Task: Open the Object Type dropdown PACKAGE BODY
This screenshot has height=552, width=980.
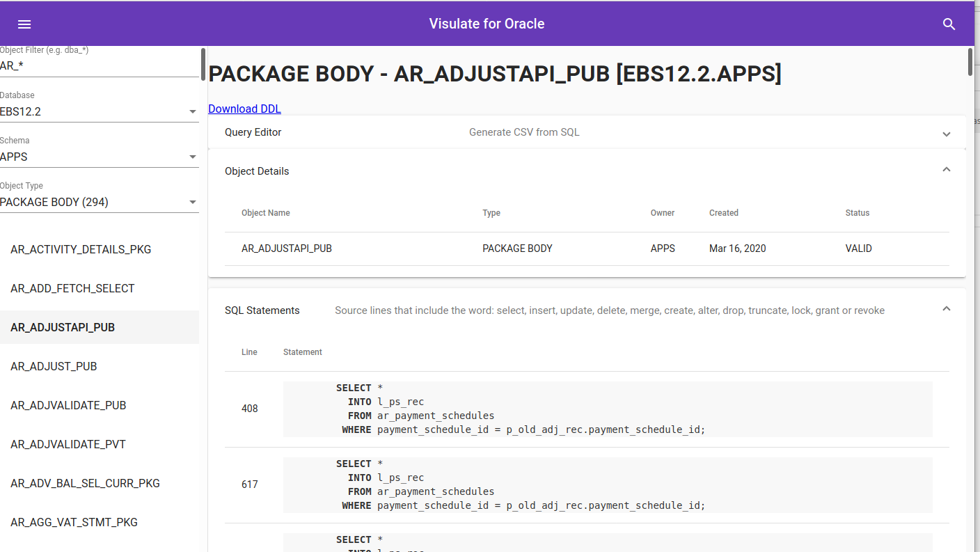Action: tap(100, 202)
